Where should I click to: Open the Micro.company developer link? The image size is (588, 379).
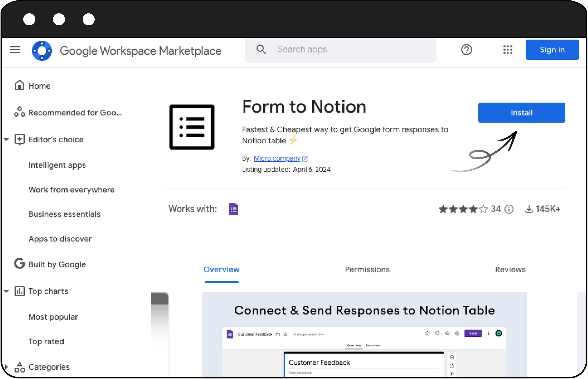click(277, 158)
